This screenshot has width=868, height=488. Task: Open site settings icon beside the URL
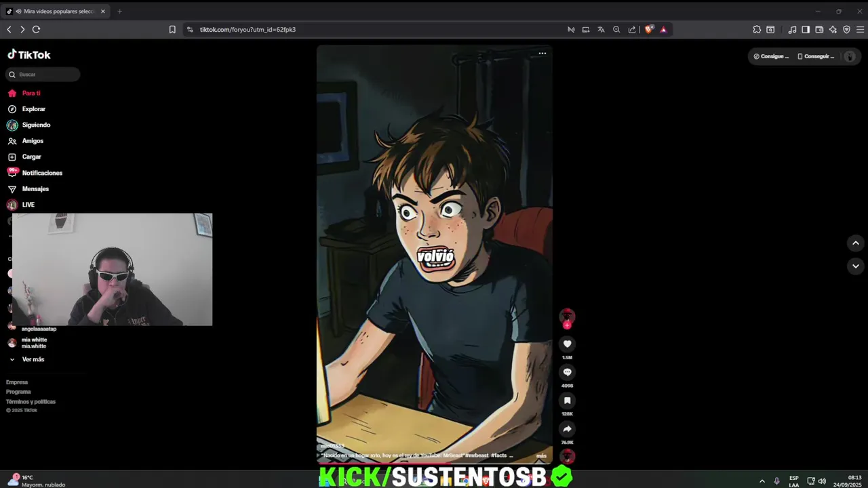tap(190, 30)
